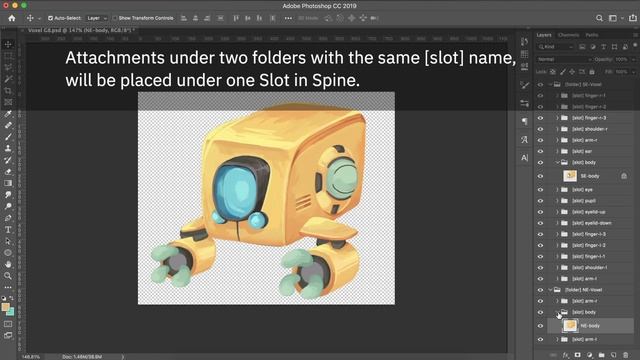Add a layer mask from Layers footer

pos(577,355)
